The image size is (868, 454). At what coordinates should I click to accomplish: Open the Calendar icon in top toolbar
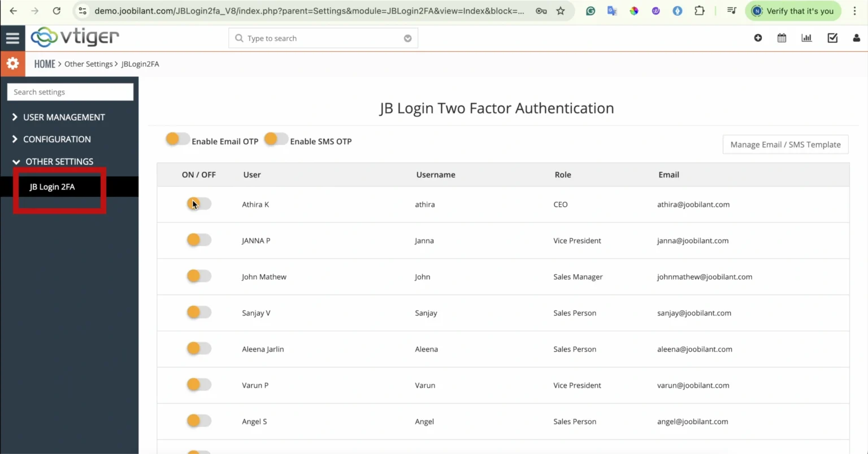click(782, 38)
